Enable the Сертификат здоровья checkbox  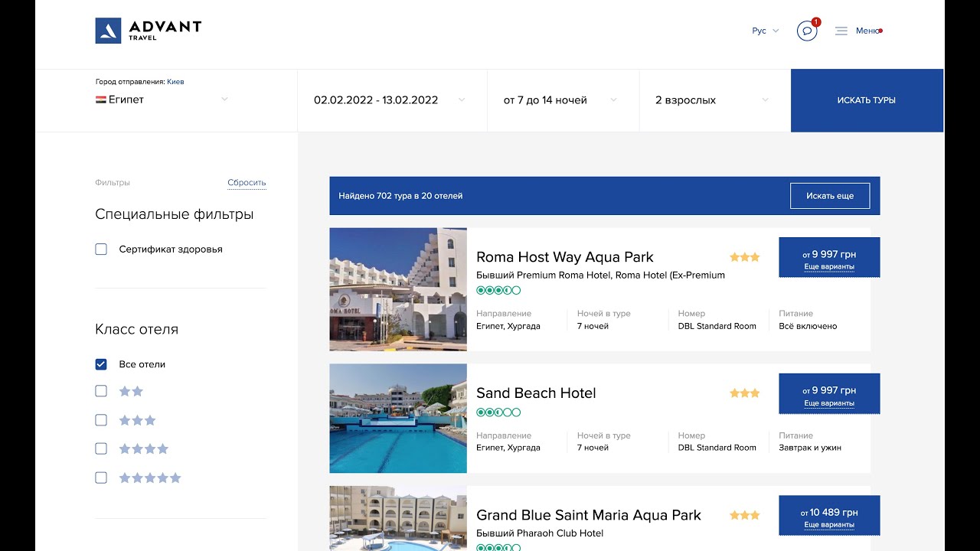click(x=101, y=249)
